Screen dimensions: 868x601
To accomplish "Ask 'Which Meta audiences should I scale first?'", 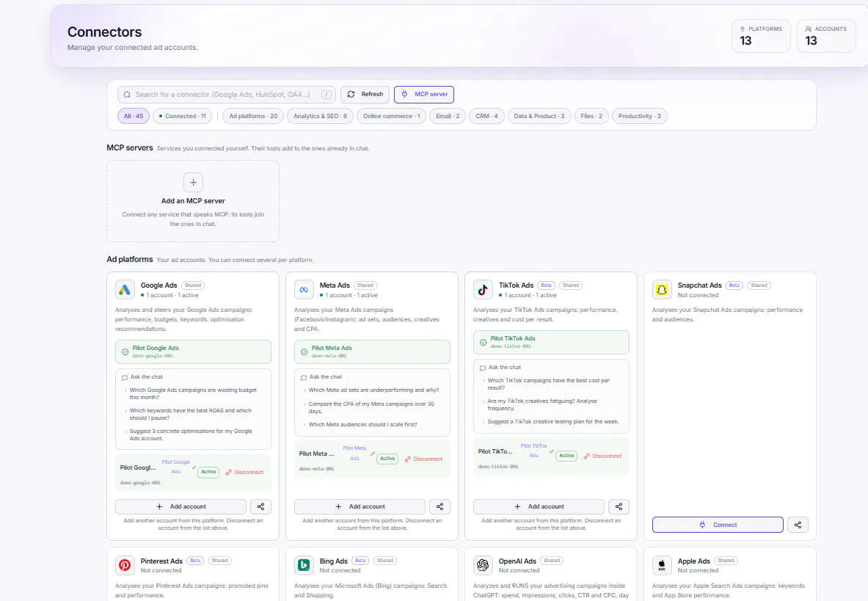I will coord(363,424).
